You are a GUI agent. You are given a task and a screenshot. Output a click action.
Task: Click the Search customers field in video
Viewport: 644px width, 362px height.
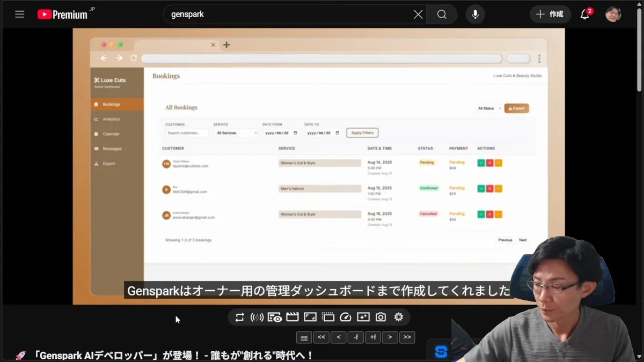tap(187, 133)
